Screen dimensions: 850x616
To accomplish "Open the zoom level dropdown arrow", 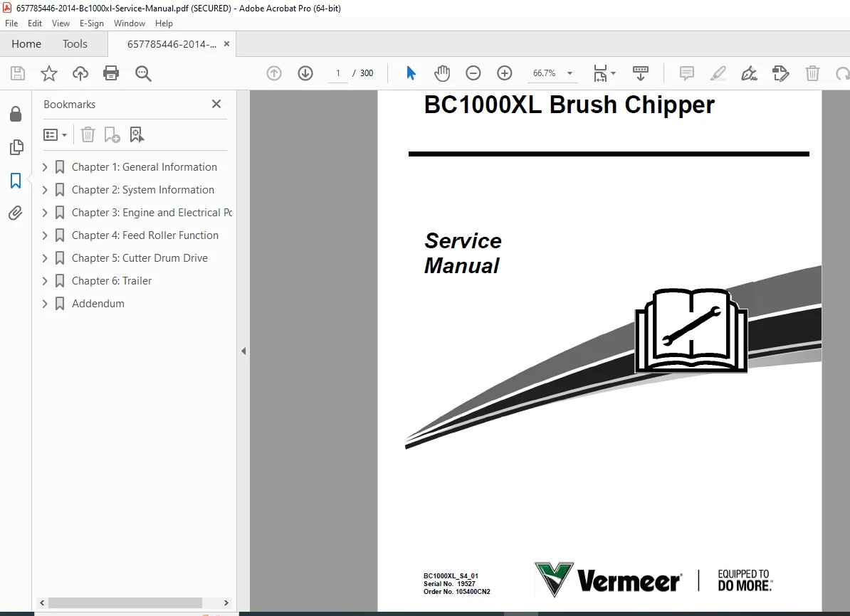I will point(570,73).
